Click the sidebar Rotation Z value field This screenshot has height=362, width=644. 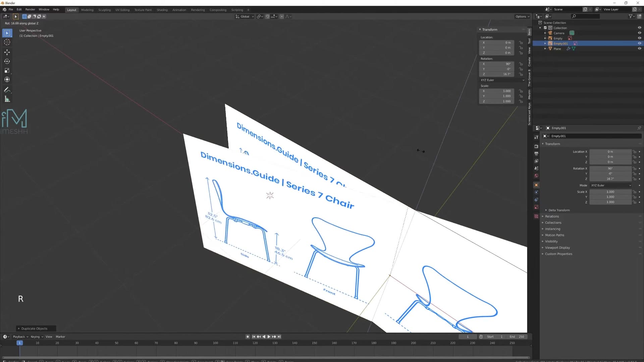(496, 74)
